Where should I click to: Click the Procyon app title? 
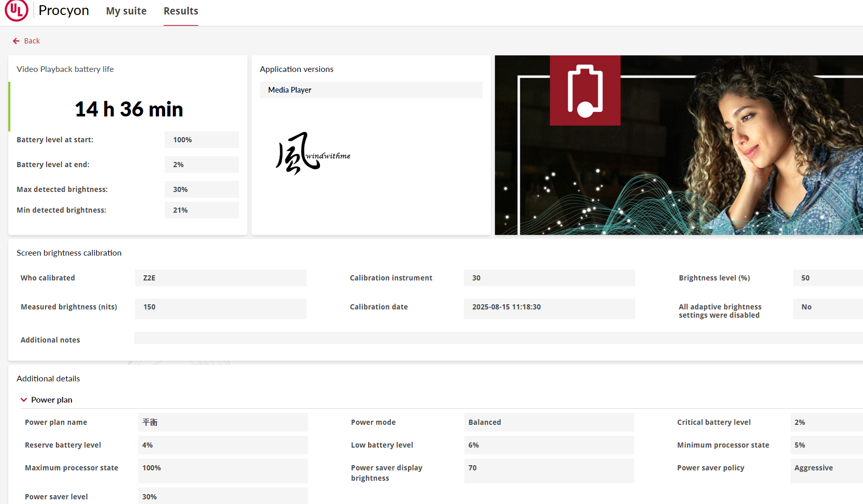point(64,11)
